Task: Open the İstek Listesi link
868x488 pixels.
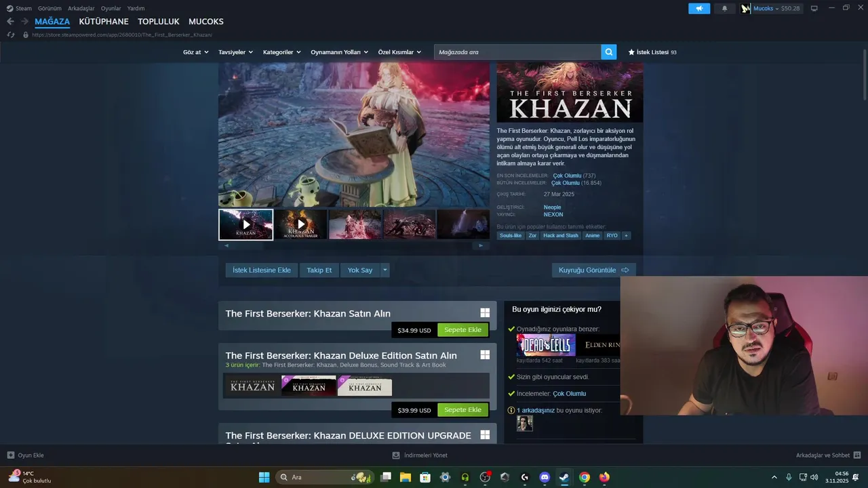Action: pyautogui.click(x=652, y=52)
